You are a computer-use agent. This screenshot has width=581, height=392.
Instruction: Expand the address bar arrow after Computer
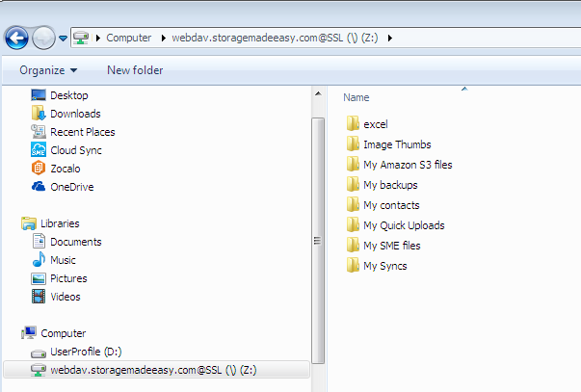tap(162, 38)
